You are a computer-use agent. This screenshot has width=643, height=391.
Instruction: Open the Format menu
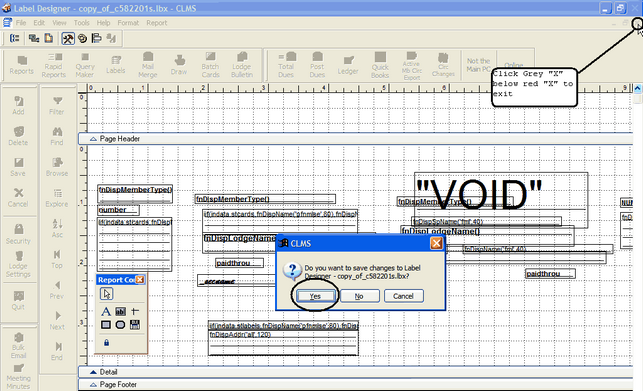point(128,23)
